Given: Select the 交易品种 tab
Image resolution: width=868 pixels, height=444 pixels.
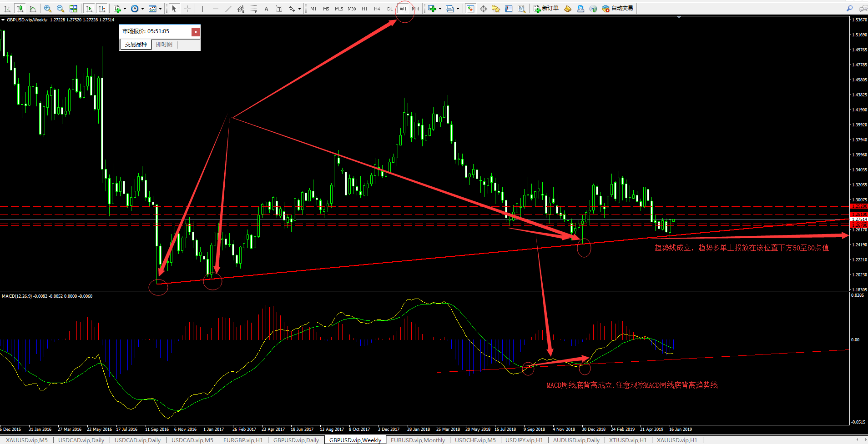Looking at the screenshot, I should tap(136, 45).
